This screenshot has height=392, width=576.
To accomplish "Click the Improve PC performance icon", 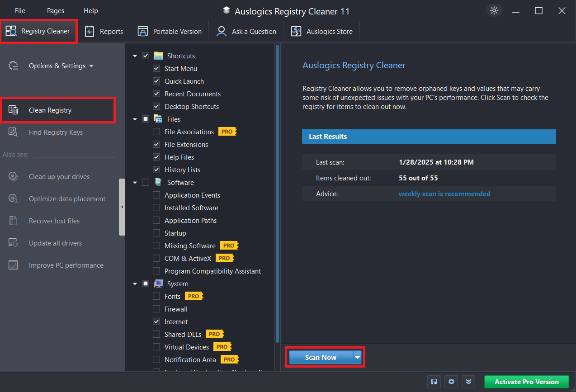I will [13, 265].
